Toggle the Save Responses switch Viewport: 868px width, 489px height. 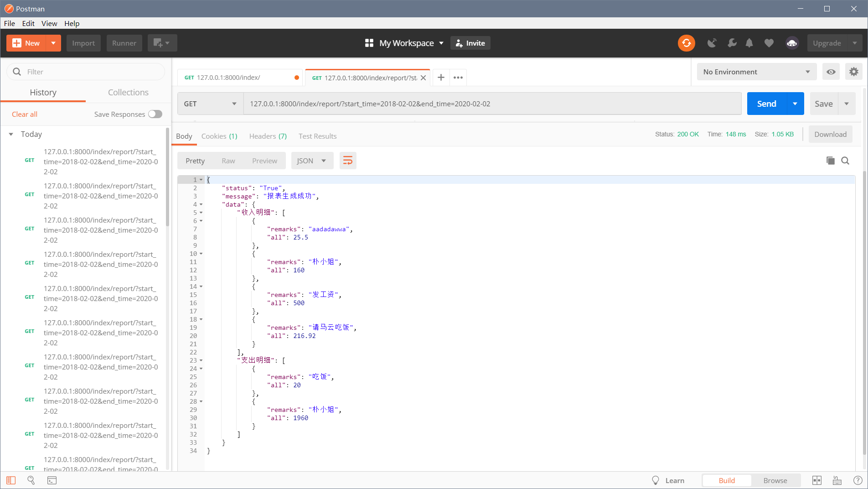pyautogui.click(x=155, y=114)
